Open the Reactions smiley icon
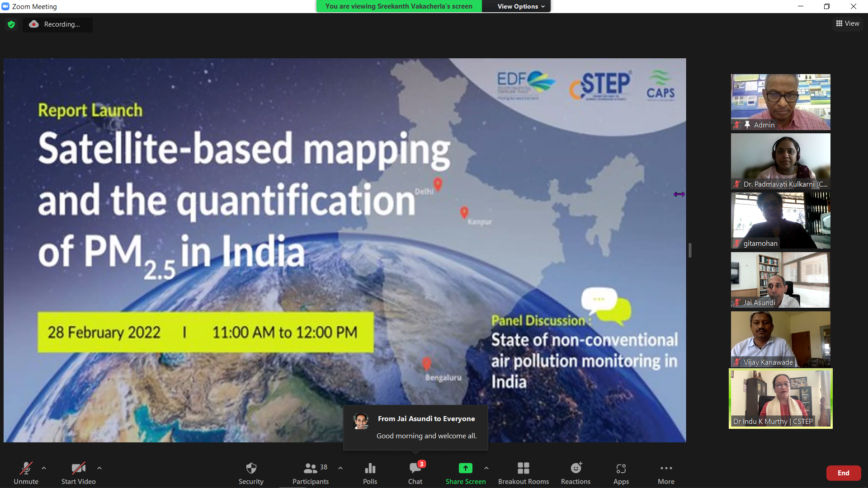 click(x=576, y=473)
